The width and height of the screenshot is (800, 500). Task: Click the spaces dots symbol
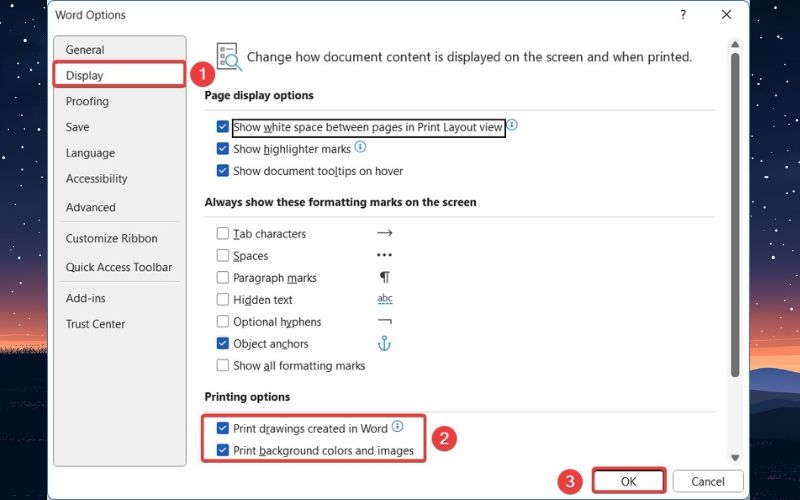[385, 255]
